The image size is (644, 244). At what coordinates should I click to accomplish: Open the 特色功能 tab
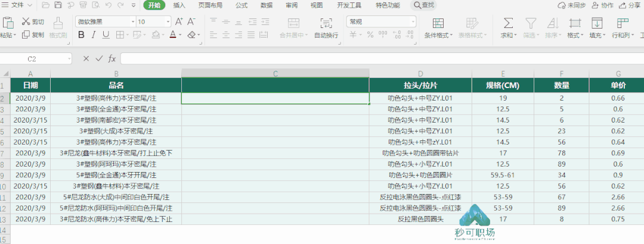pos(388,5)
